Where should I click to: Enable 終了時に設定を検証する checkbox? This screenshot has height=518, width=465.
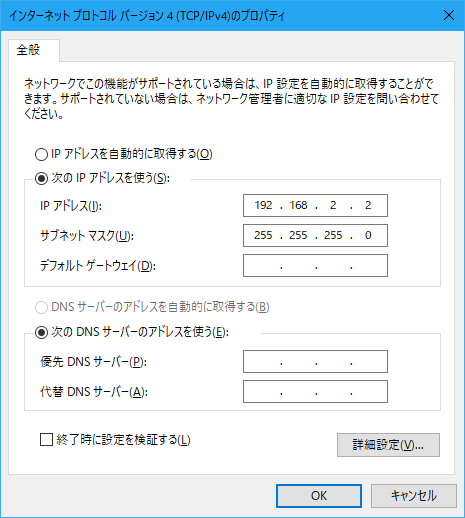(46, 439)
